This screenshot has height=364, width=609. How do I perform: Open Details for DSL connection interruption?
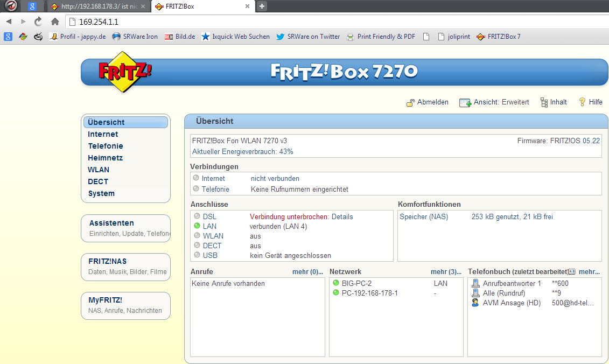(342, 217)
